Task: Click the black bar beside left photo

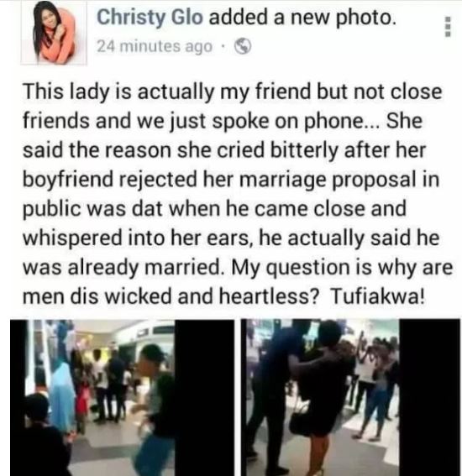Action: pos(204,397)
